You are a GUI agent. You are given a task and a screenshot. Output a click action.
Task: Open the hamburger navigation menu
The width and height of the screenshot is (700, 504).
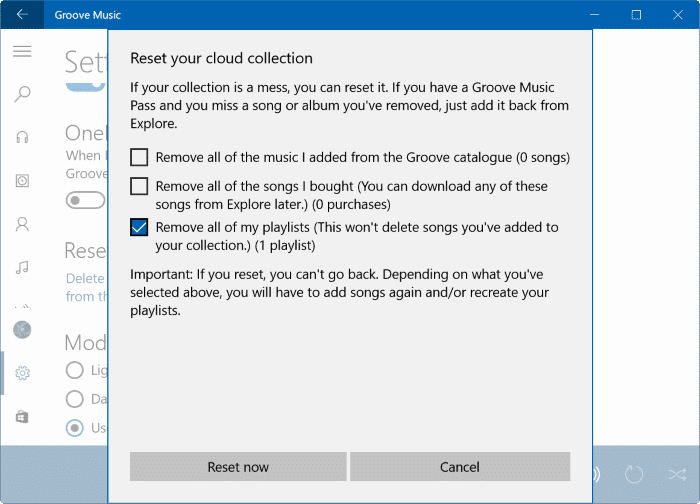pyautogui.click(x=22, y=51)
